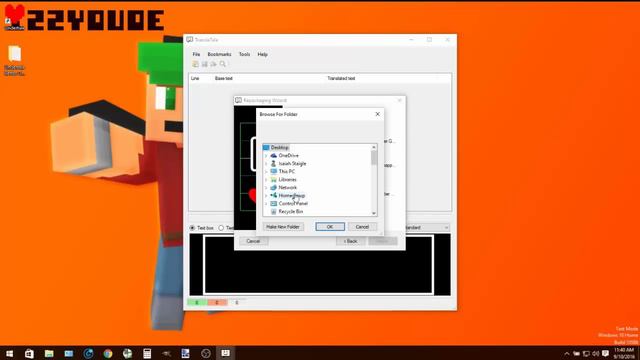Click the file icon on the desktop
This screenshot has width=640, height=360.
pos(15,61)
